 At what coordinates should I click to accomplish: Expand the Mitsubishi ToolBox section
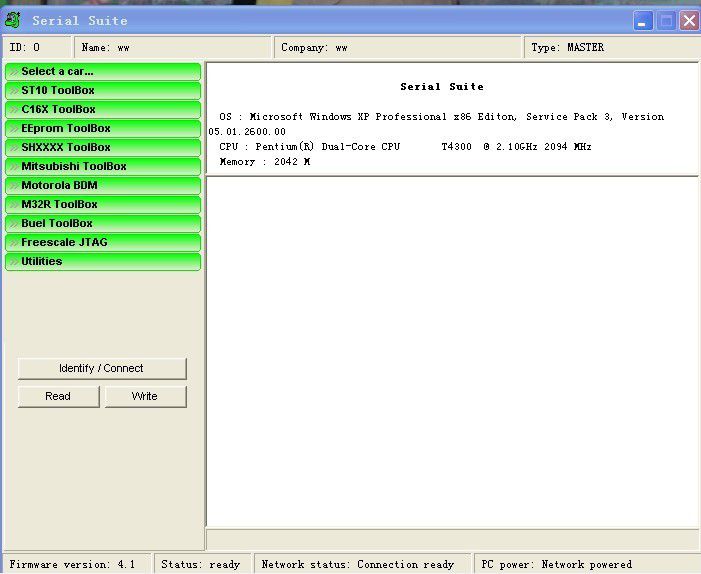tap(103, 166)
